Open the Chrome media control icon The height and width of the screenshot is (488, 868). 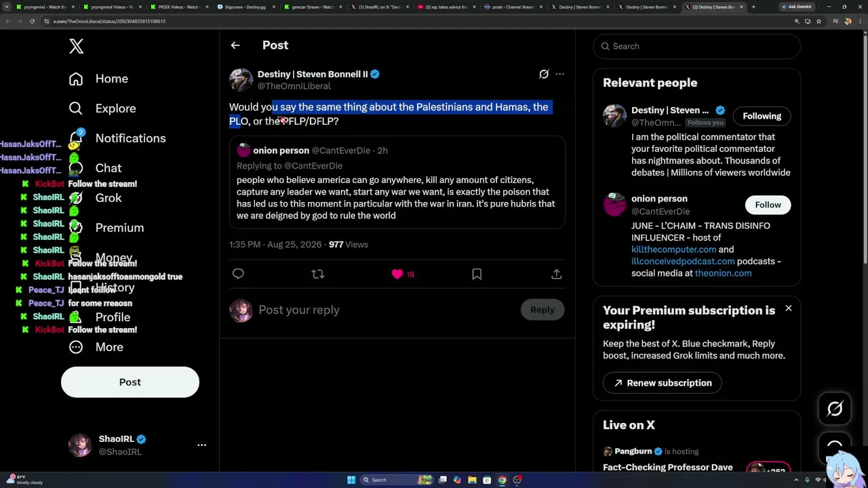pyautogui.click(x=835, y=21)
